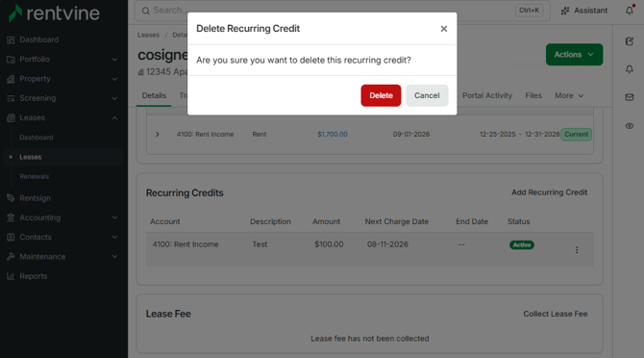Cancel the Delete Recurring Credit dialog
This screenshot has width=644, height=358.
pos(427,95)
